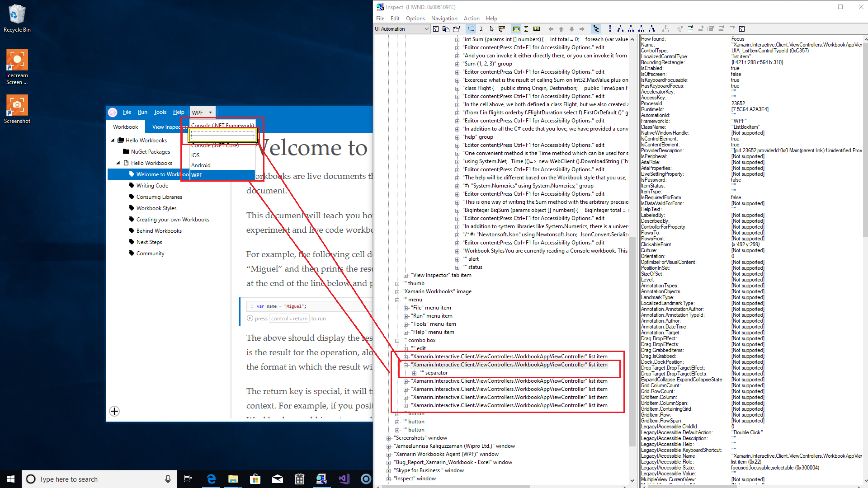Open the settings/properties icon in Inspect toolbar

pos(456,28)
